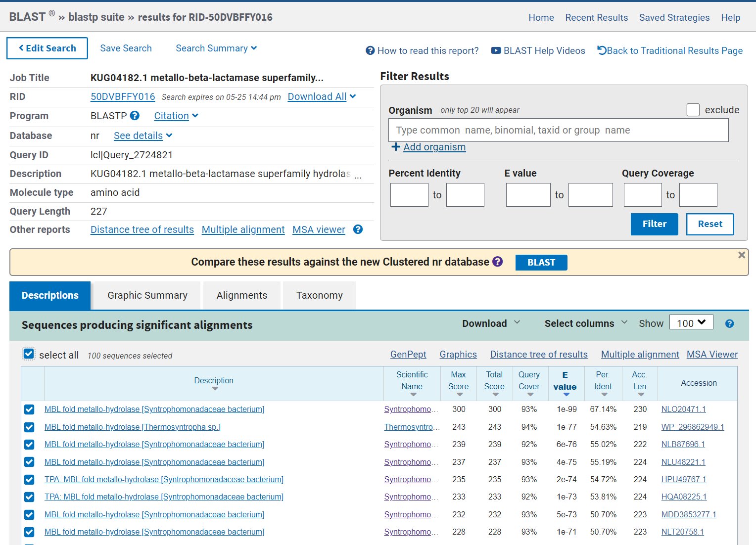Uncheck the row for accession NLU48221.1
Screen dimensions: 756x545
click(x=29, y=462)
